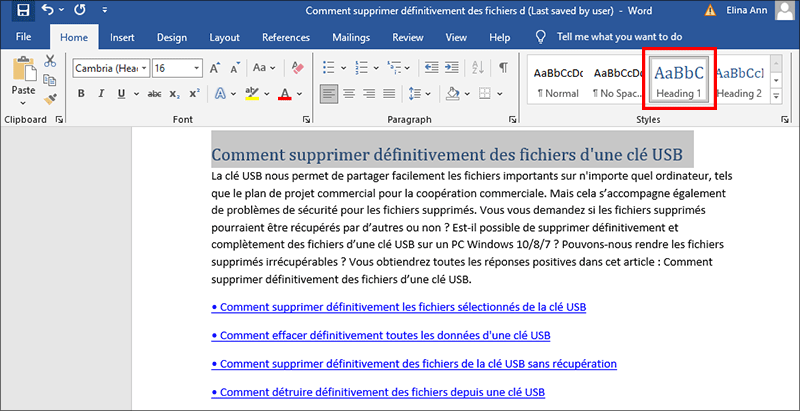
Task: Toggle Bold formatting
Action: (81, 94)
